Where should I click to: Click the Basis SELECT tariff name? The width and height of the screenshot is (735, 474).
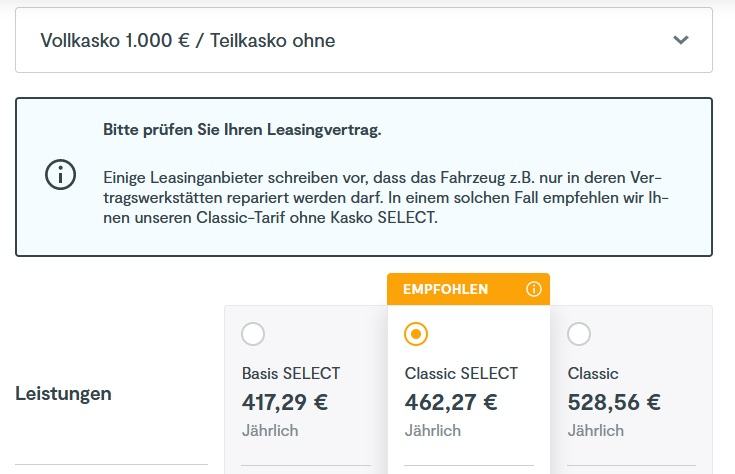click(x=291, y=373)
